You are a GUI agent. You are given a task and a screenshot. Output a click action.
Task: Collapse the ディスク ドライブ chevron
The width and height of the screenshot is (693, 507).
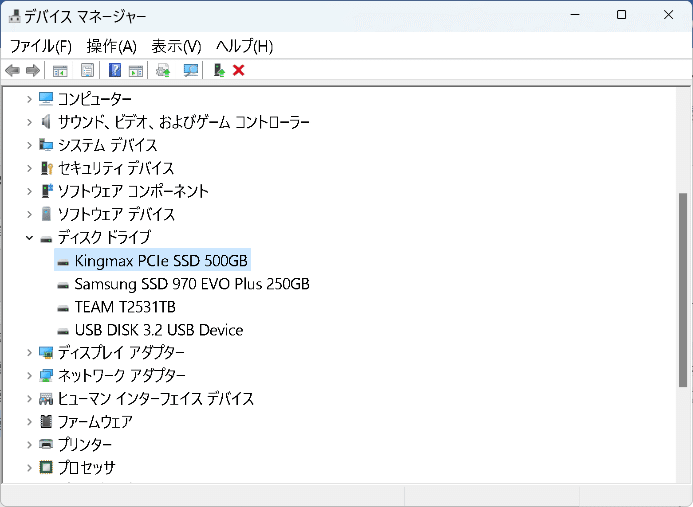click(x=29, y=237)
